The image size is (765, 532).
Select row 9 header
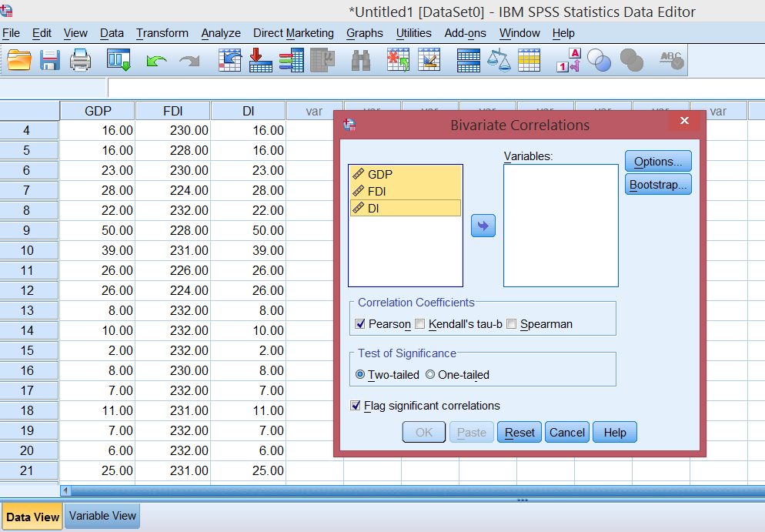coord(28,230)
